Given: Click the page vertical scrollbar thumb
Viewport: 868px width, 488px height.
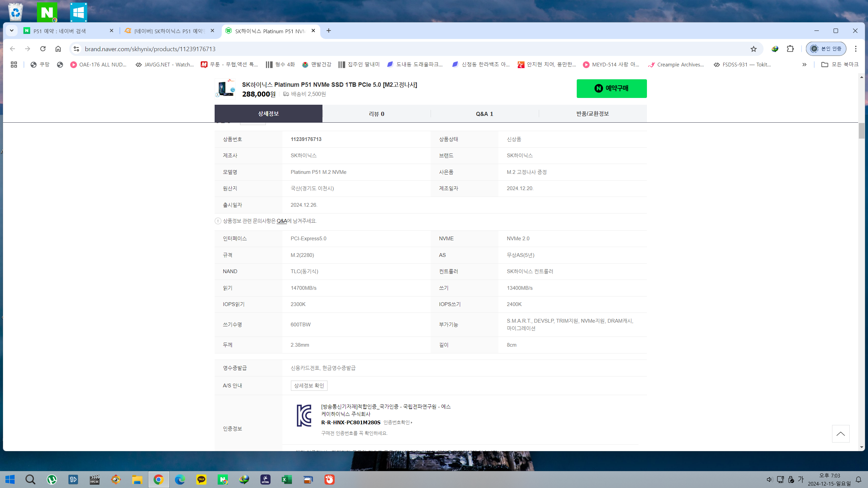Looking at the screenshot, I should (862, 131).
